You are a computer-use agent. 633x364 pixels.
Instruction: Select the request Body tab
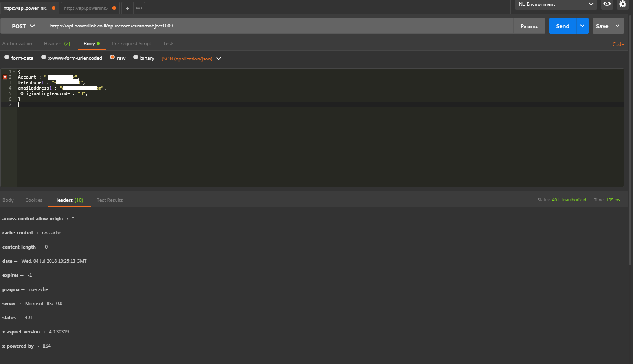pos(92,44)
